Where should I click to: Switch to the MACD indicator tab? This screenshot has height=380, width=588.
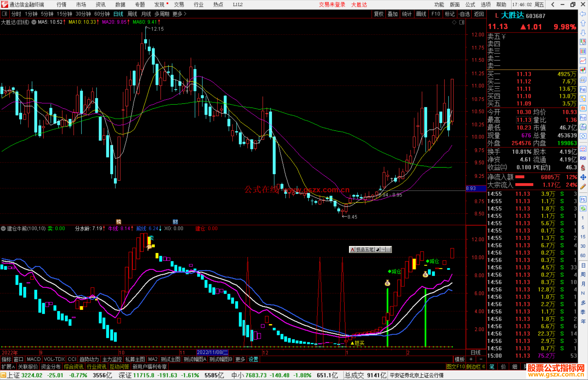tap(34, 359)
